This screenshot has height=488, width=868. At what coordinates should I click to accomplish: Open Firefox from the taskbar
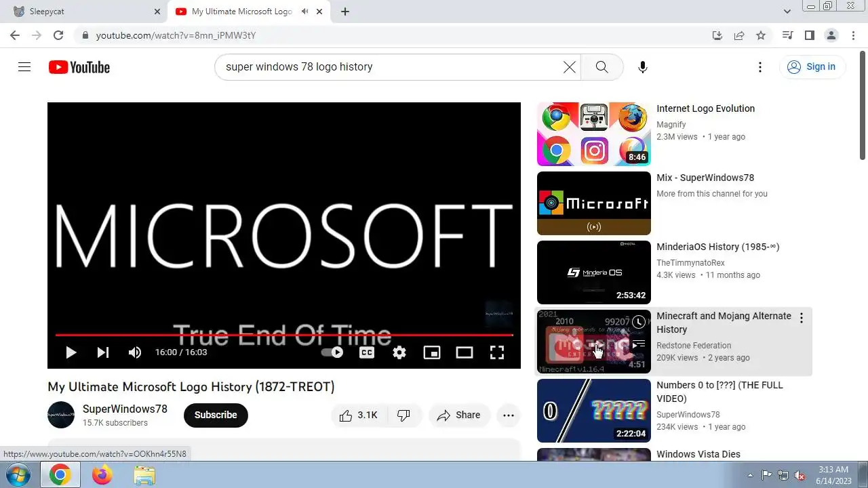coord(102,475)
